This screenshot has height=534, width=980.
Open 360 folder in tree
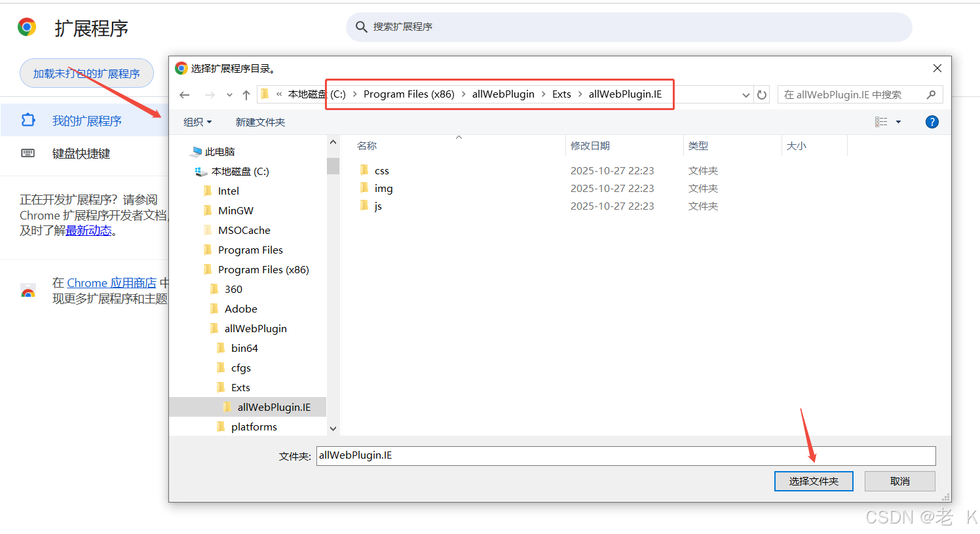point(233,289)
